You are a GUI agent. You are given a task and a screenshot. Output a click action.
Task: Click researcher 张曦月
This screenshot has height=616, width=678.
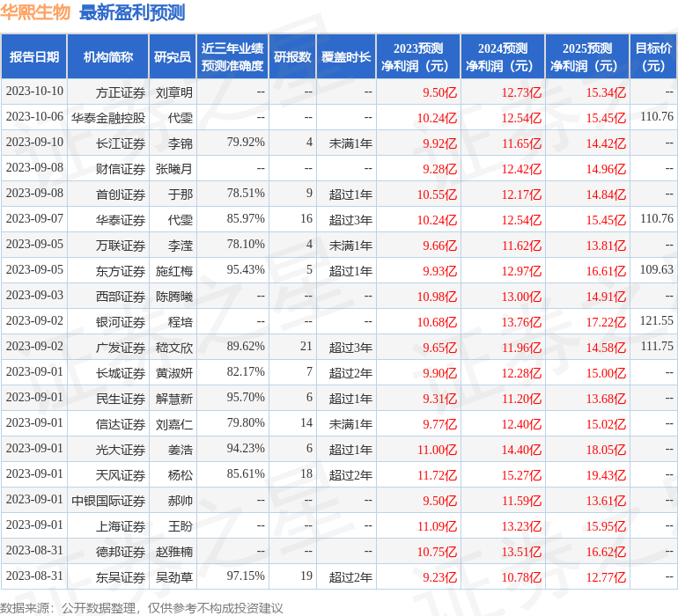point(173,169)
